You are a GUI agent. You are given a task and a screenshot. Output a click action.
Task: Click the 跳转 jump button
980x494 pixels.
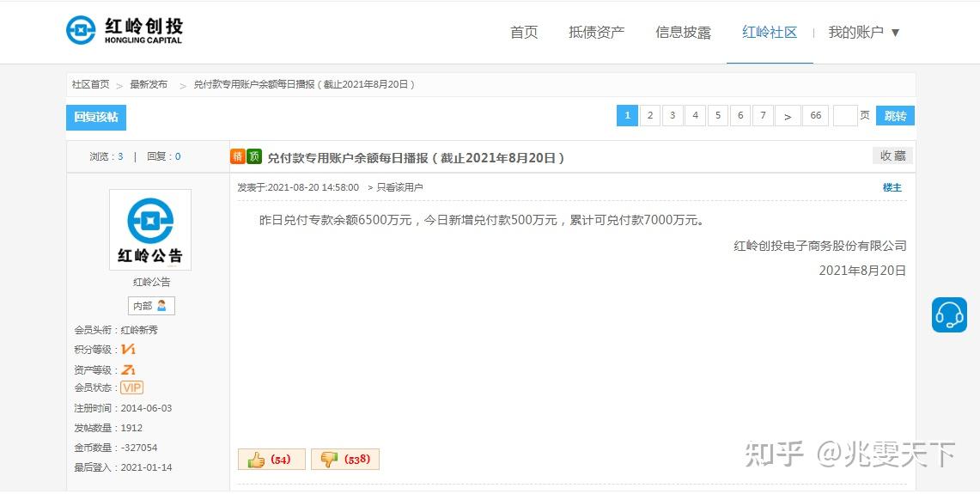click(895, 116)
